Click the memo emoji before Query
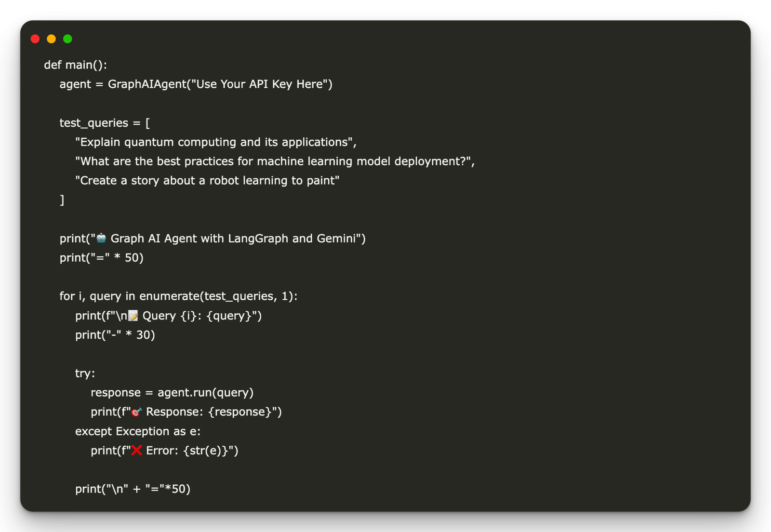The width and height of the screenshot is (771, 532). point(133,316)
